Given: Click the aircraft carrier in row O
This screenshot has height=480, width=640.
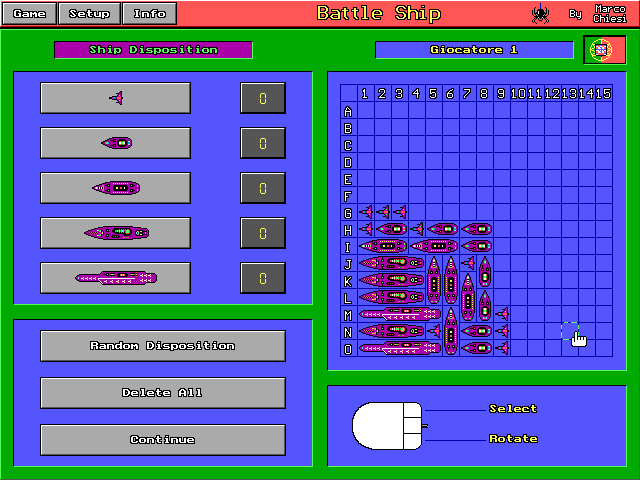Looking at the screenshot, I should 400,348.
